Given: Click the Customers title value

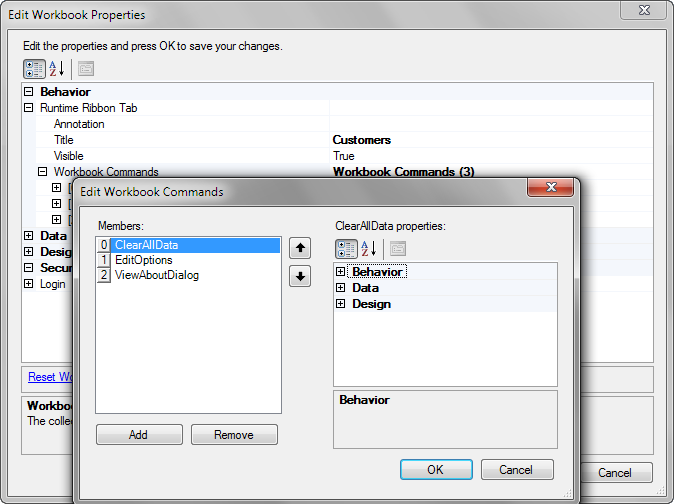Looking at the screenshot, I should pos(362,140).
